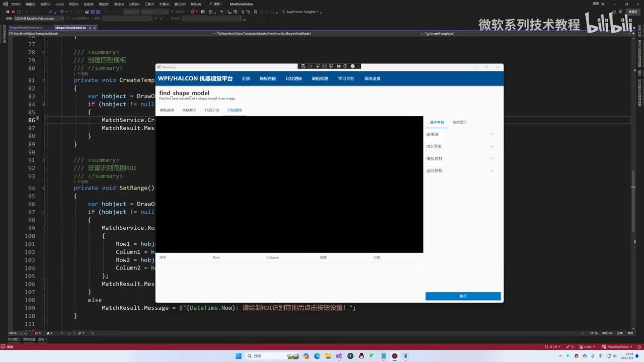Open the 文件(F) menu
The height and width of the screenshot is (362, 644).
(16, 4)
